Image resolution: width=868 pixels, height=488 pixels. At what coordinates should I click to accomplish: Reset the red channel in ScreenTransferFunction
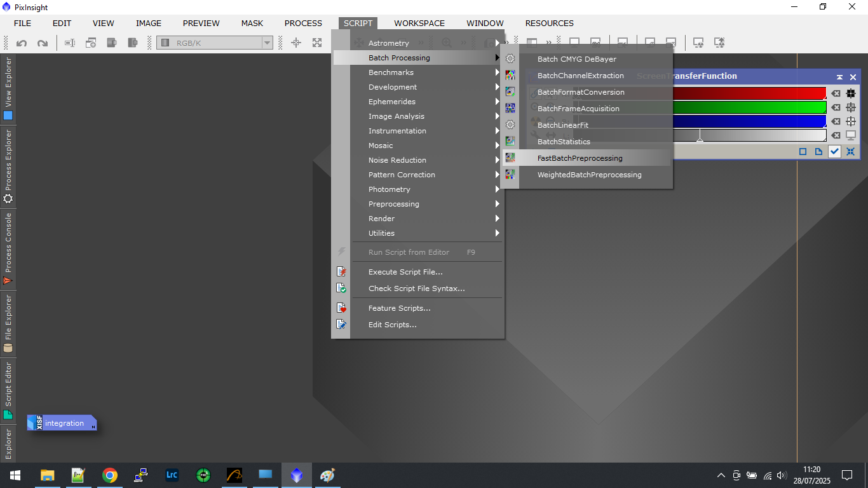click(x=836, y=93)
